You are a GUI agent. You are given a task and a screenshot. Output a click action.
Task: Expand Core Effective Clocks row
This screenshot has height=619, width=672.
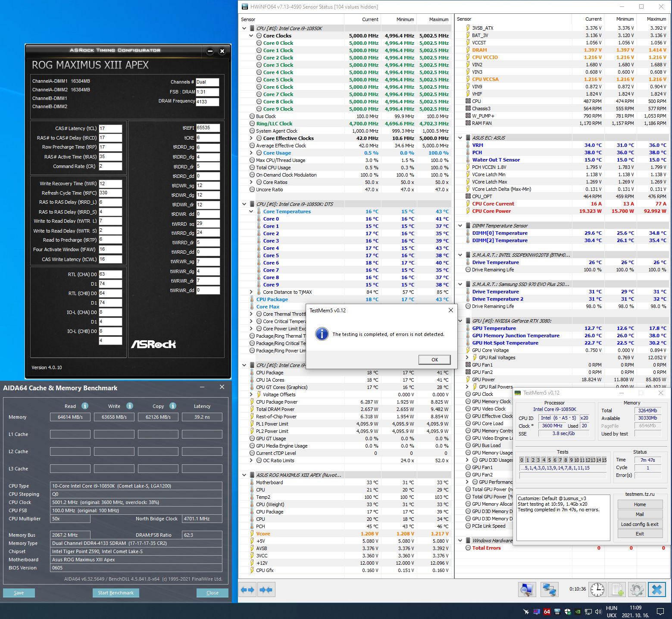(x=251, y=138)
